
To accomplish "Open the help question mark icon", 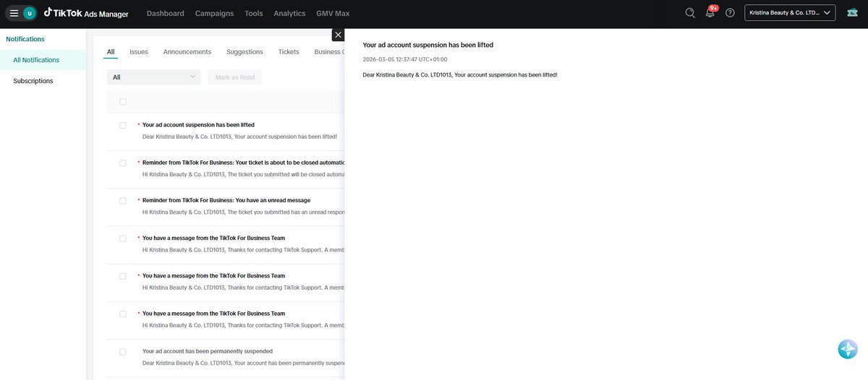I will [x=730, y=13].
